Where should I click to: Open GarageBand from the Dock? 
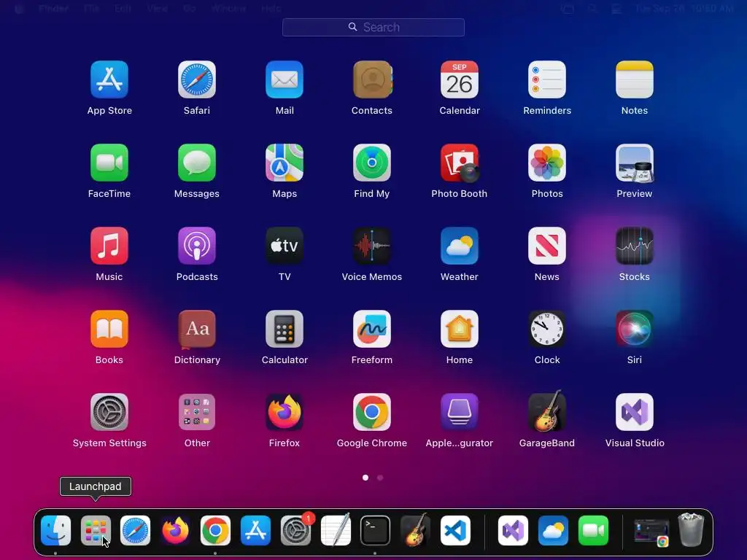pyautogui.click(x=415, y=531)
